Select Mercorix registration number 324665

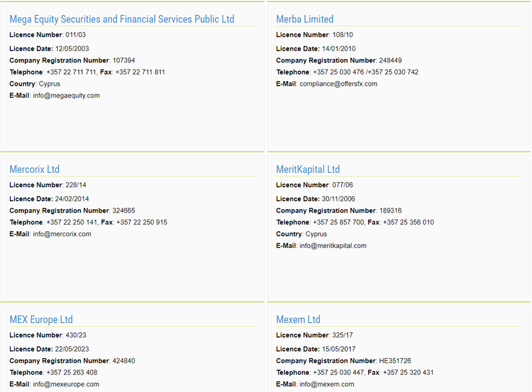click(x=124, y=211)
